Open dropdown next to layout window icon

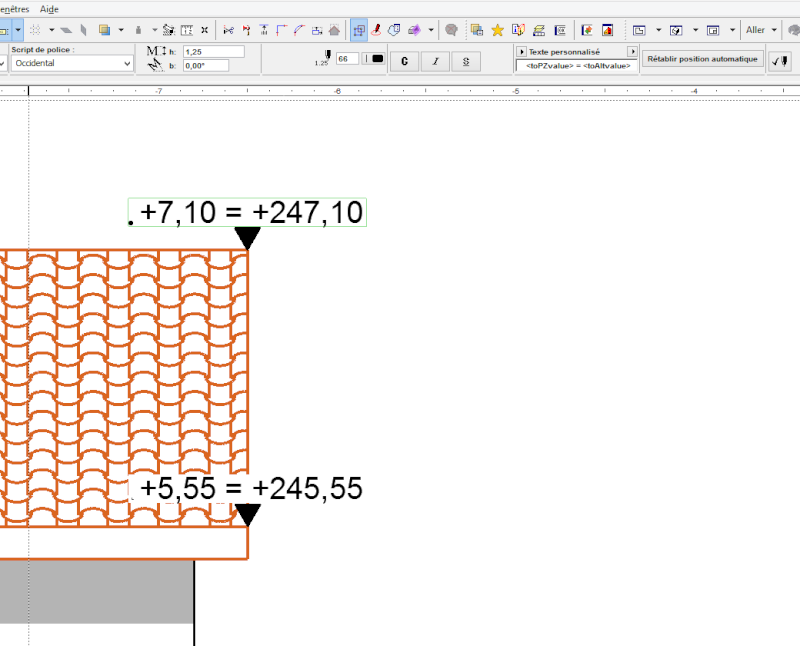[732, 30]
